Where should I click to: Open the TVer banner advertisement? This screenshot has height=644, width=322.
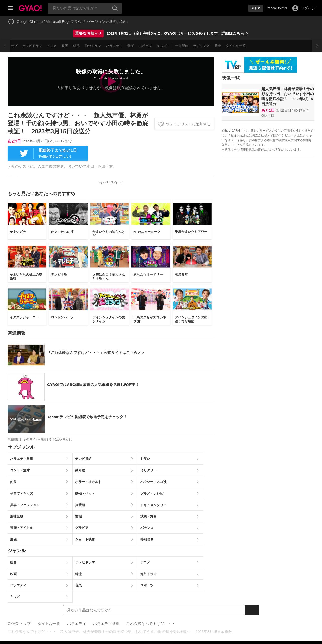tap(259, 65)
